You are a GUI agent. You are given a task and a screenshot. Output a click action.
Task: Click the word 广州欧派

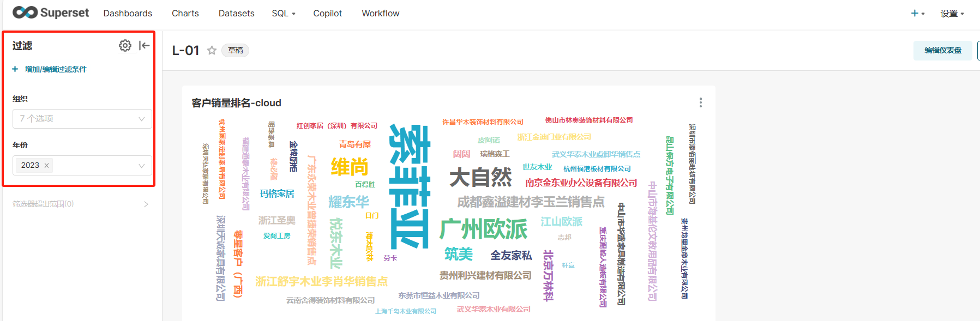[x=484, y=229]
